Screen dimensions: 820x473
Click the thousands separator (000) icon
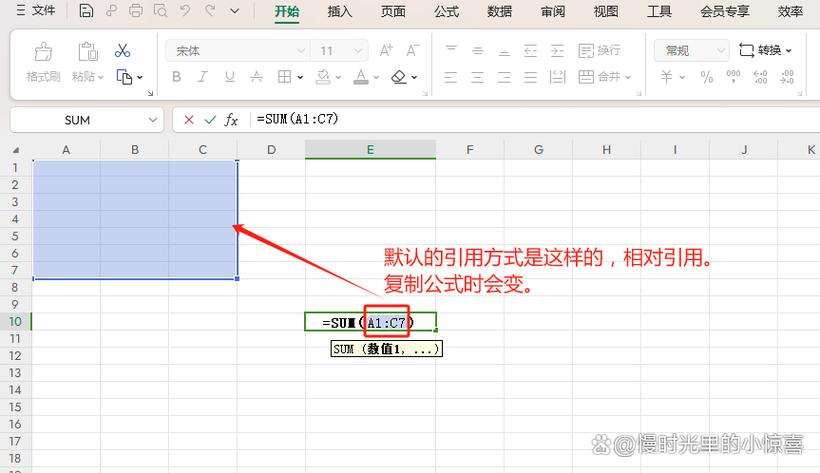(733, 77)
